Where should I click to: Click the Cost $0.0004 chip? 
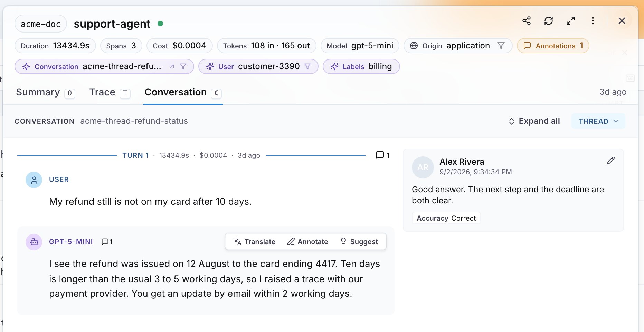pos(180,46)
